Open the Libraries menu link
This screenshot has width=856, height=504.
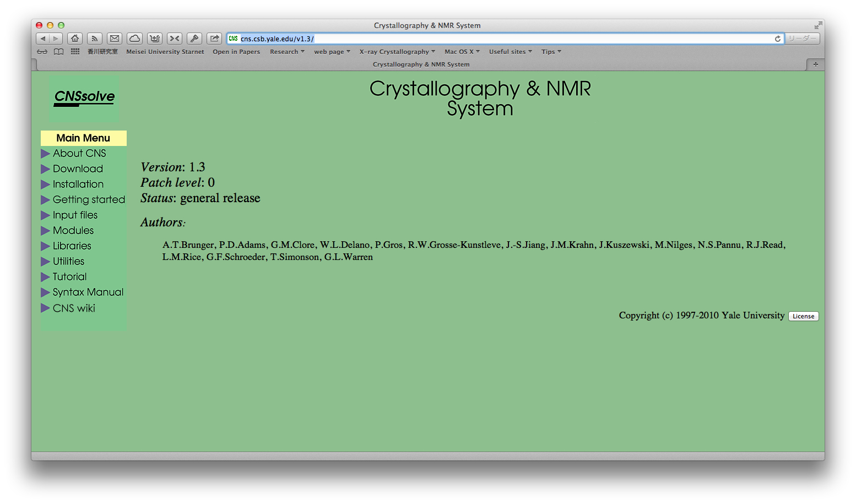point(72,246)
